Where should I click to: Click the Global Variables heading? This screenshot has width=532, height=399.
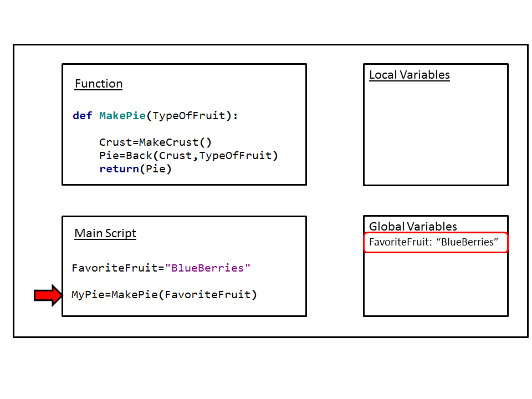tap(413, 227)
